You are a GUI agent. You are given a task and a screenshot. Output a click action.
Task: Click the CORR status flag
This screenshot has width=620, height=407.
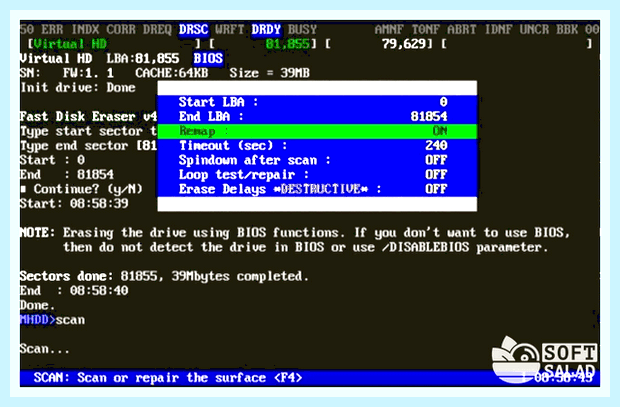(121, 29)
